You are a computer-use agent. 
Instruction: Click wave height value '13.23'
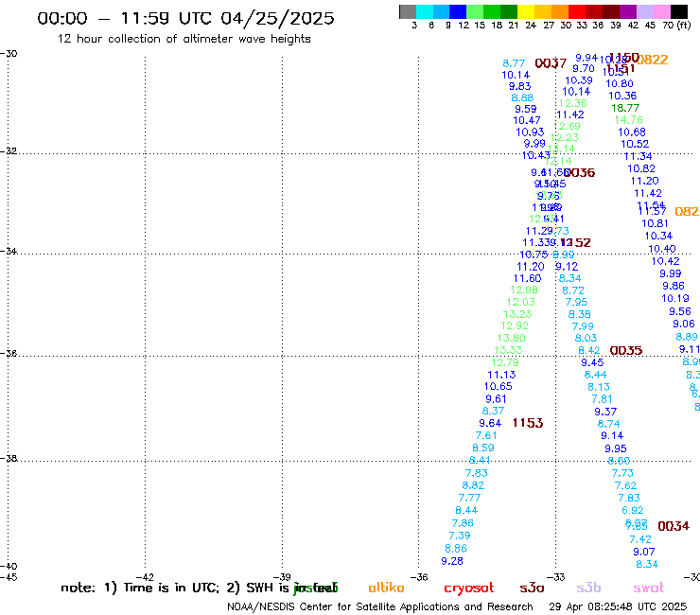[517, 314]
